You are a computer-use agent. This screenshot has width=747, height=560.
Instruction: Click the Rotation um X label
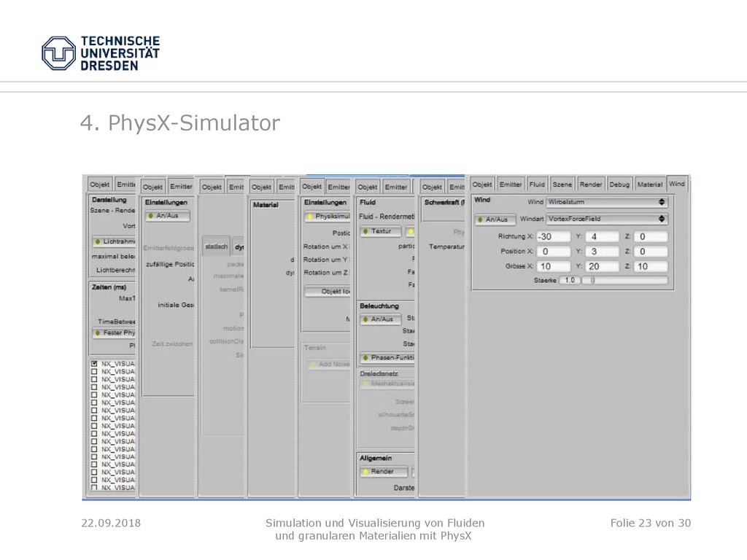pos(326,246)
